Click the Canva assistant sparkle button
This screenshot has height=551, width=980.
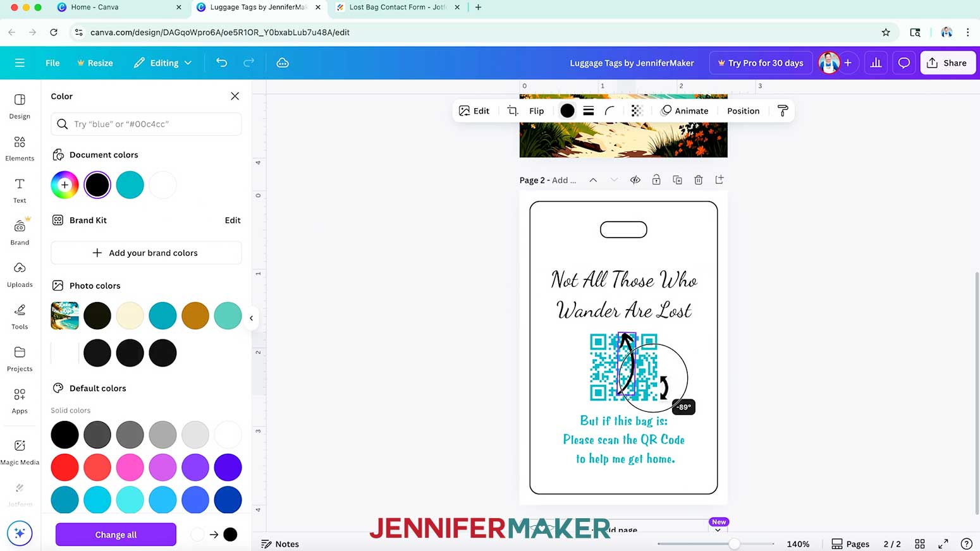[20, 533]
